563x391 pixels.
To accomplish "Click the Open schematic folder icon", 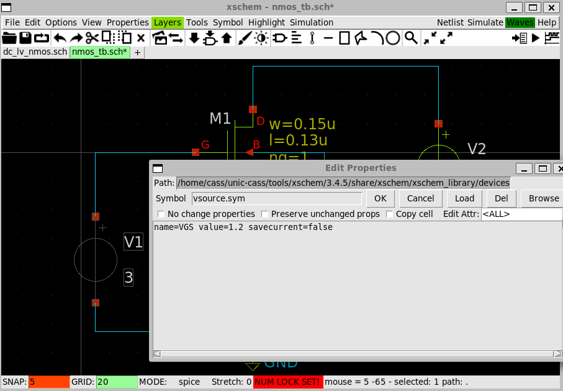I will coord(9,38).
